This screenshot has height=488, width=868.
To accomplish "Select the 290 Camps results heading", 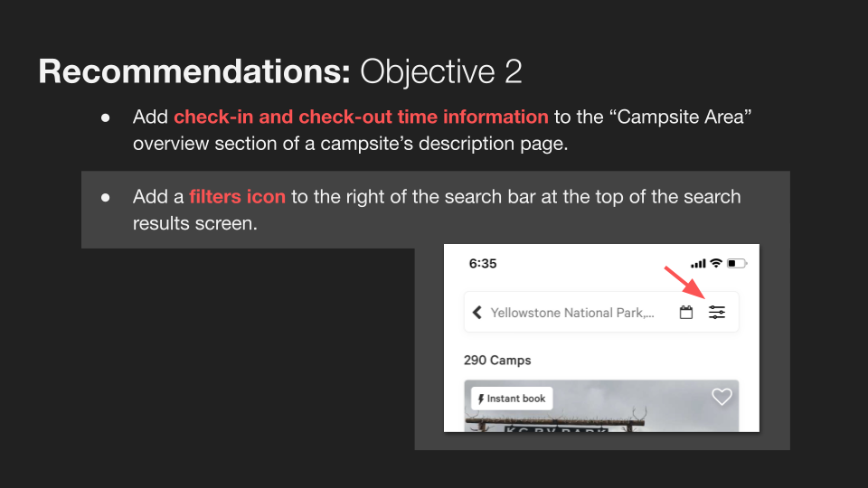I will [497, 361].
